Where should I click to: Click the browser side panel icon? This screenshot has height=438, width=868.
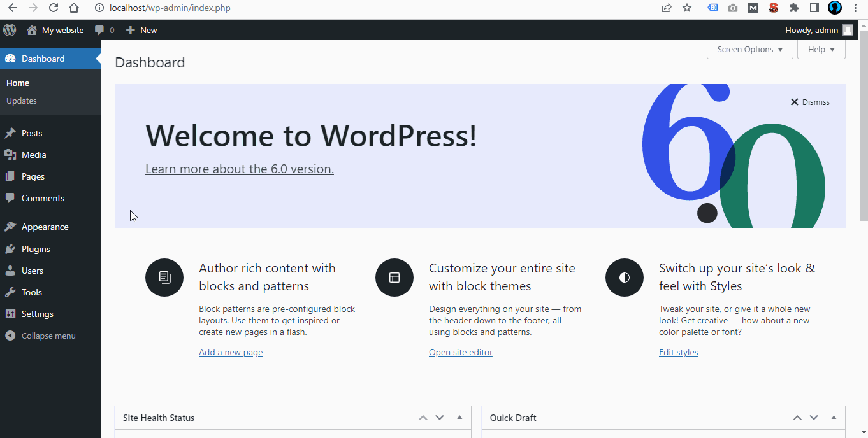(814, 8)
